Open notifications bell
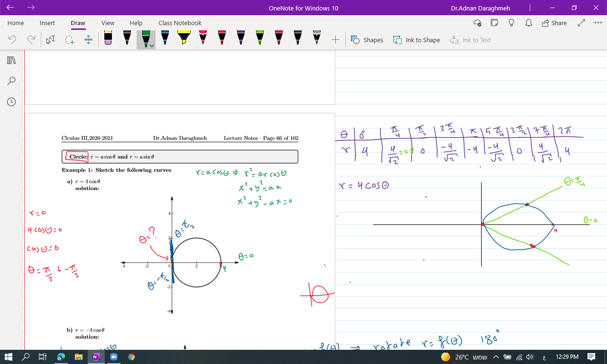This screenshot has height=364, width=607. [x=528, y=23]
